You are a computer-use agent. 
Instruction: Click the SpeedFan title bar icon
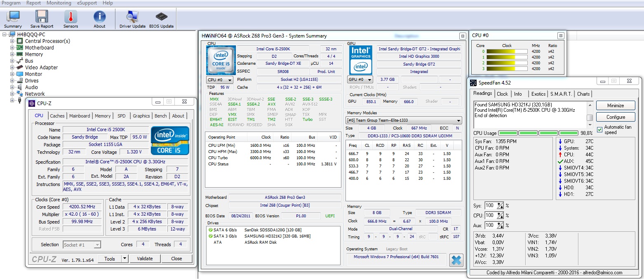pyautogui.click(x=473, y=82)
